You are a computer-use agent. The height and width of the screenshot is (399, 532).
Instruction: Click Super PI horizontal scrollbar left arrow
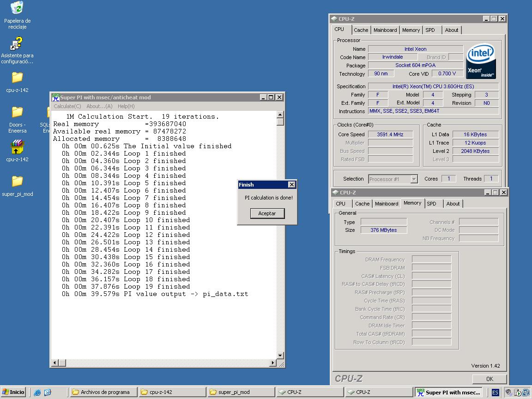point(54,363)
